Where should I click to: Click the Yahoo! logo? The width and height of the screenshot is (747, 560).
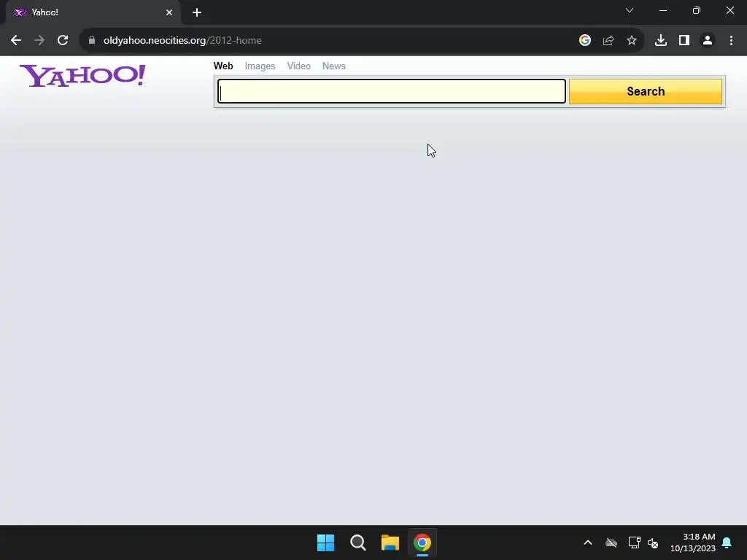82,76
